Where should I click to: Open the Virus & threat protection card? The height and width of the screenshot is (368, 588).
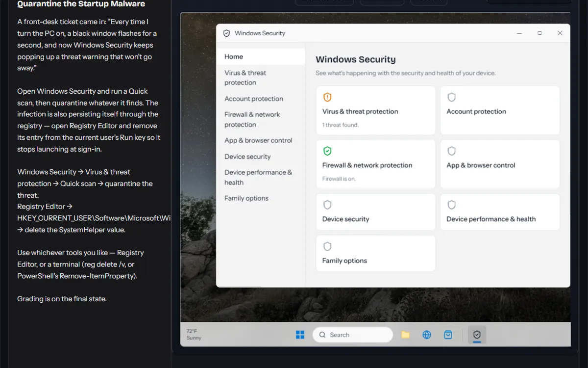pos(376,110)
